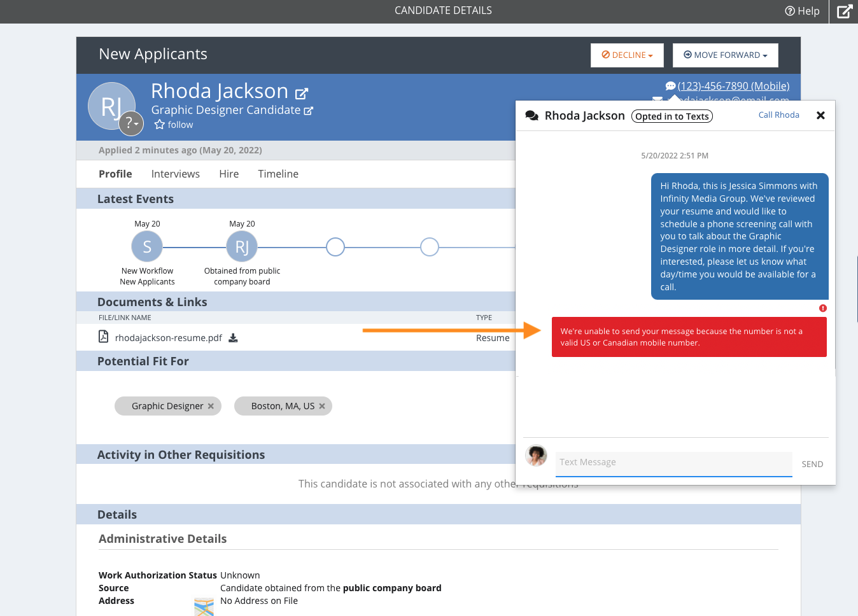Open the Move Forward dropdown
Screen dimensions: 858x616
(x=725, y=55)
